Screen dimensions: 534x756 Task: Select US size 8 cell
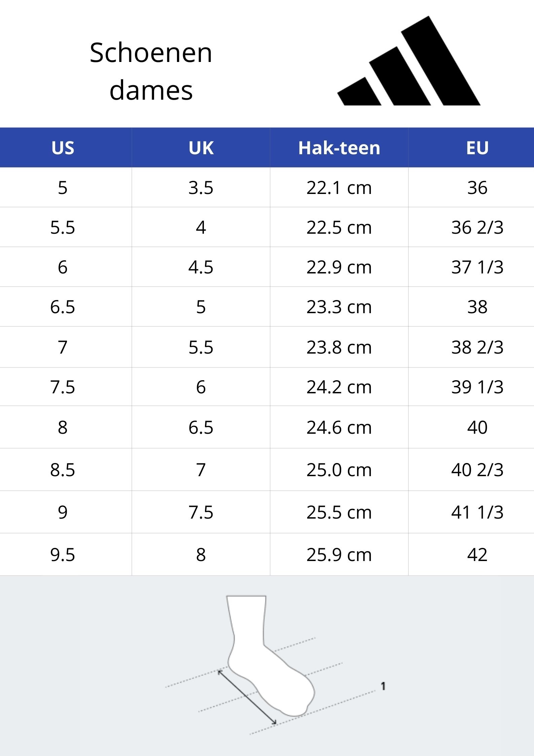click(x=63, y=427)
